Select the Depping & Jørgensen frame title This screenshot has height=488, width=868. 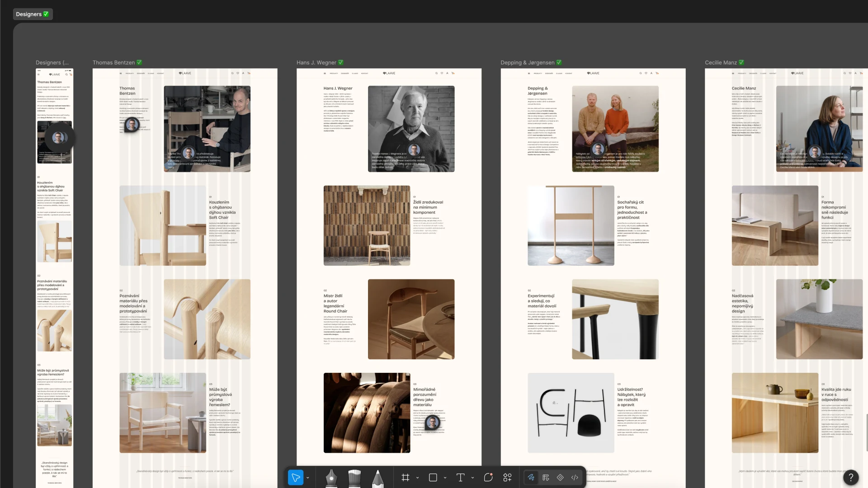click(531, 62)
